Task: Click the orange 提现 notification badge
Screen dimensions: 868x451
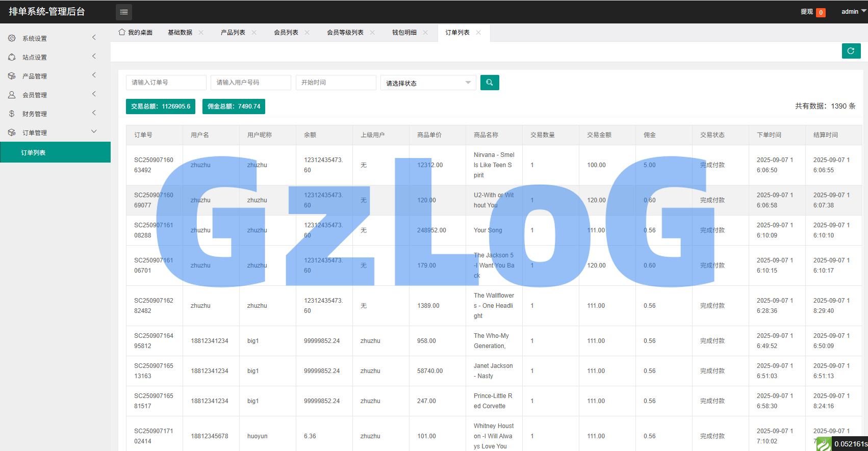Action: tap(821, 13)
